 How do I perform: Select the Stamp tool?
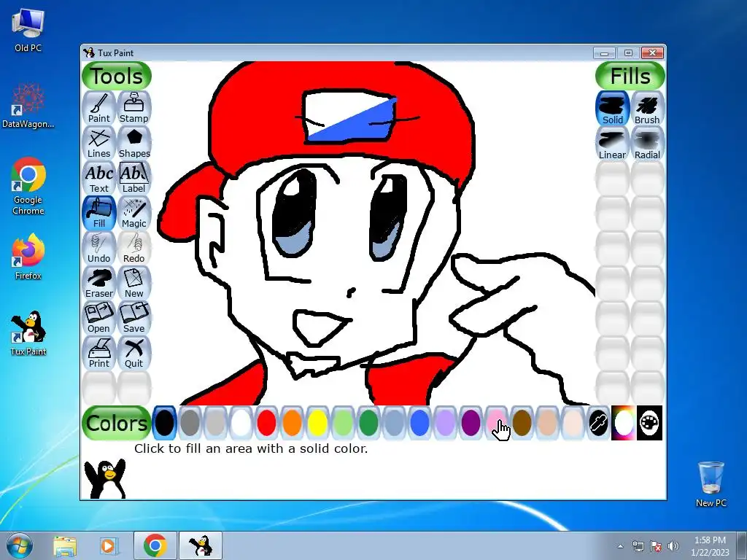(134, 108)
